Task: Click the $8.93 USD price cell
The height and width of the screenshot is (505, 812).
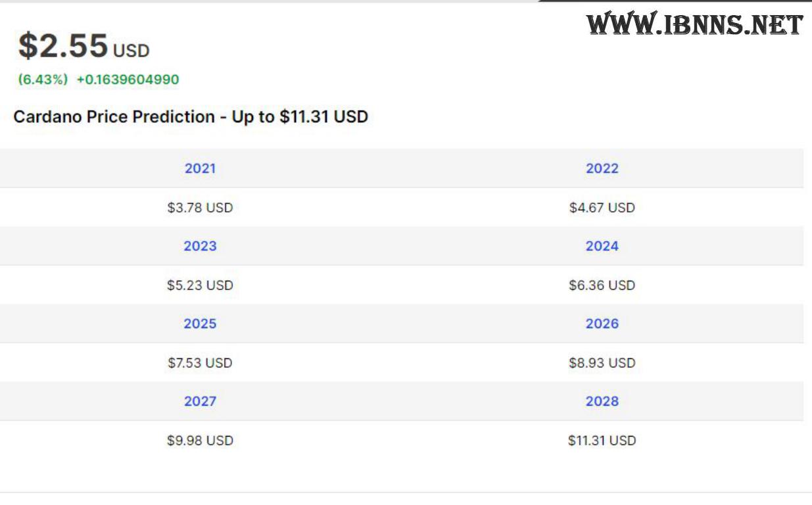Action: click(602, 363)
